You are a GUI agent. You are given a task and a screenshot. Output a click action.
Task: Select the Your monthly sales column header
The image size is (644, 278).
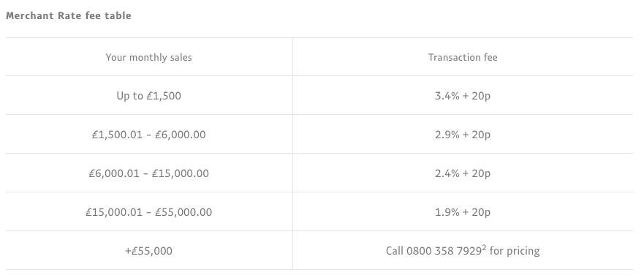click(x=148, y=57)
